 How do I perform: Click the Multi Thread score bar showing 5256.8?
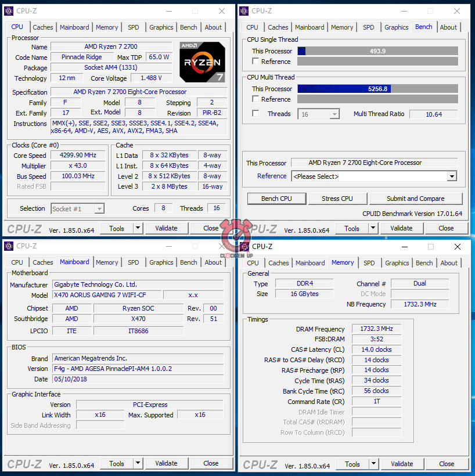pyautogui.click(x=377, y=89)
